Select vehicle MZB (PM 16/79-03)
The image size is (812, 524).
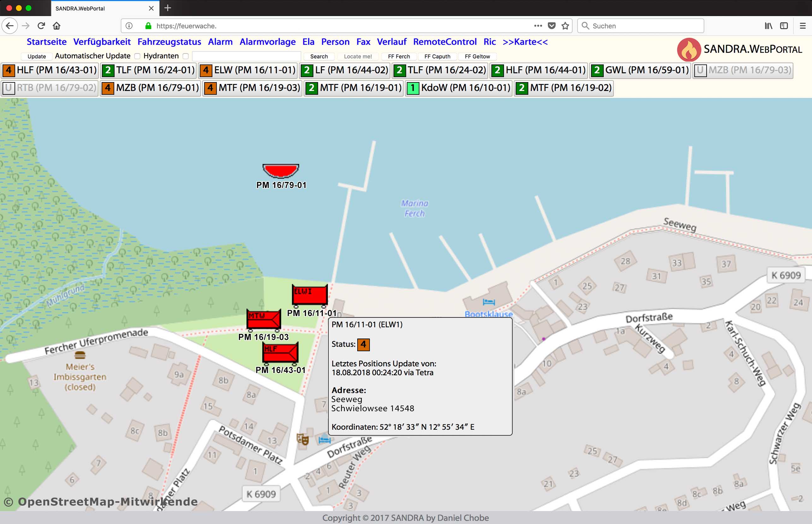coord(743,70)
